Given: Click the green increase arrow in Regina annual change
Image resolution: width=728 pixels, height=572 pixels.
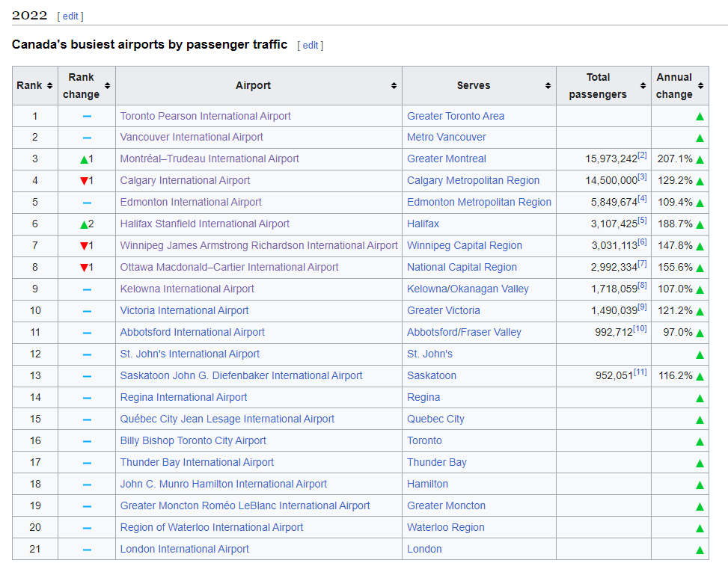Looking at the screenshot, I should tap(700, 399).
